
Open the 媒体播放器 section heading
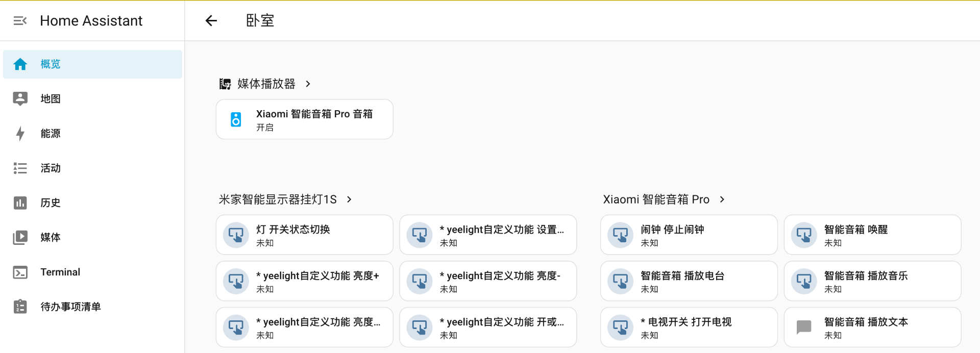(x=266, y=84)
